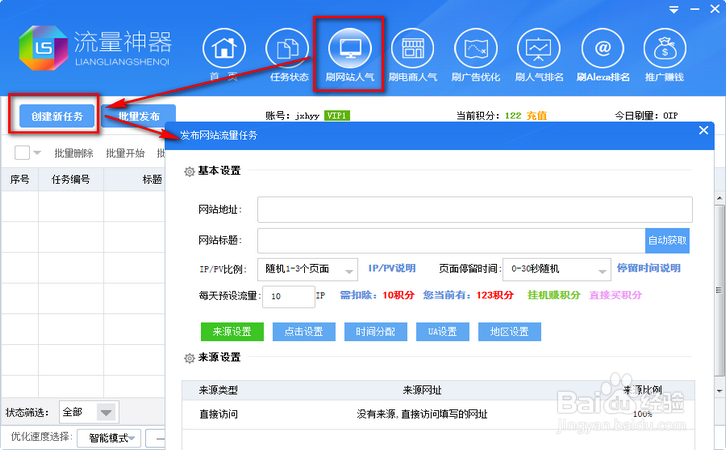Switch to the 地区设置 tab
The image size is (726, 450).
[x=509, y=331]
